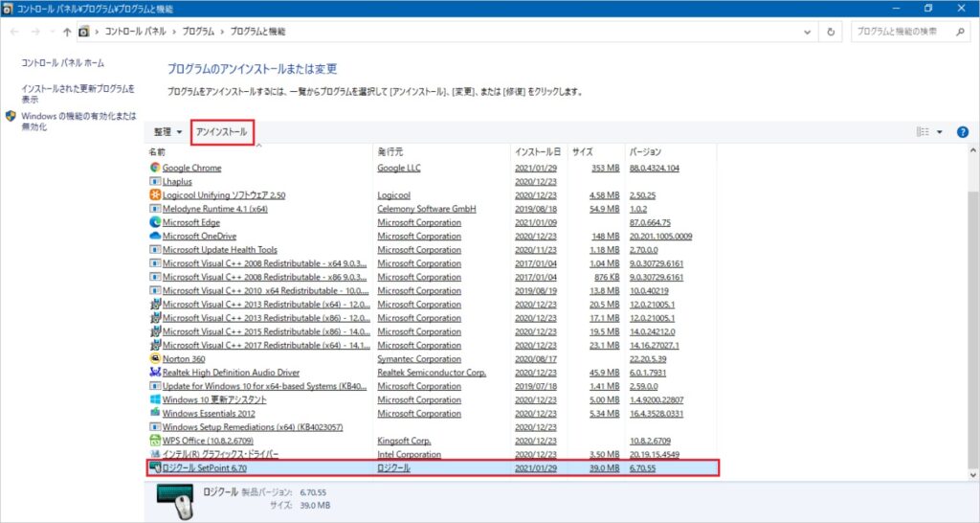Sort by インストール日 column header

[x=537, y=152]
